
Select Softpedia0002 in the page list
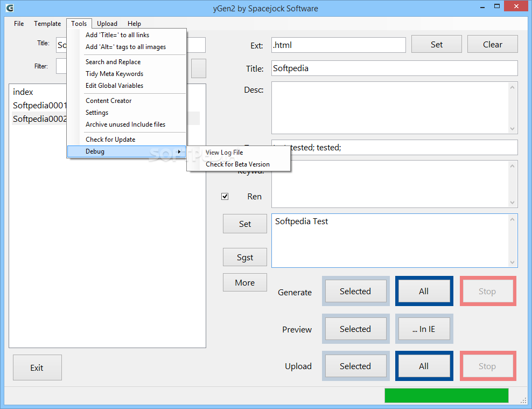pos(39,119)
